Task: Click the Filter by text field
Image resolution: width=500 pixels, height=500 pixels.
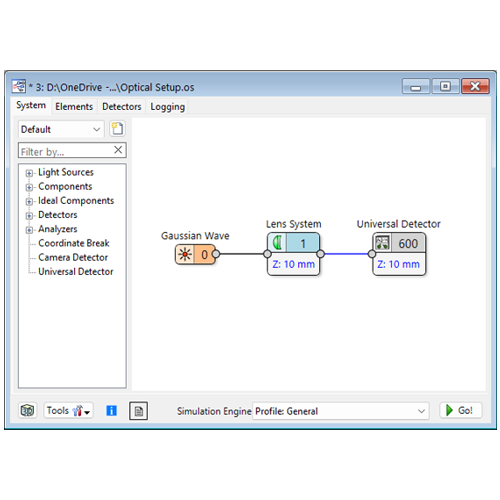Action: [x=66, y=151]
